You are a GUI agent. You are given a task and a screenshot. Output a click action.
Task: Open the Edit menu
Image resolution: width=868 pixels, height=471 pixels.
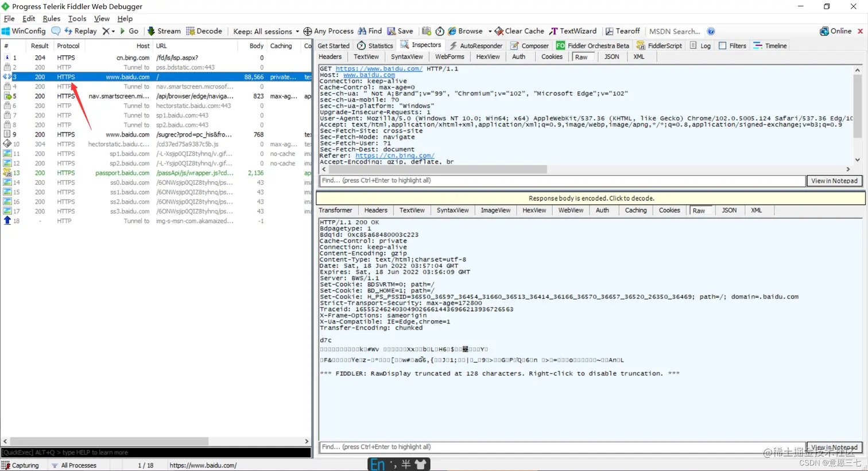[29, 18]
